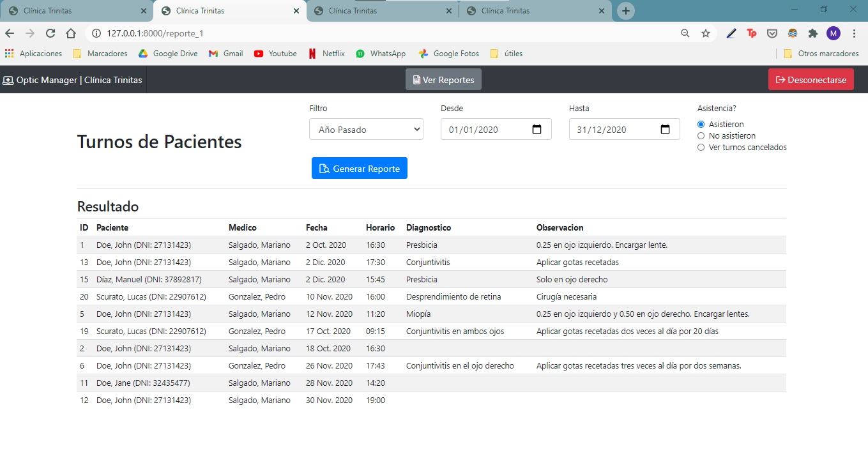Viewport: 868px width, 465px height.
Task: Open Youtube bookmark
Action: [x=275, y=54]
